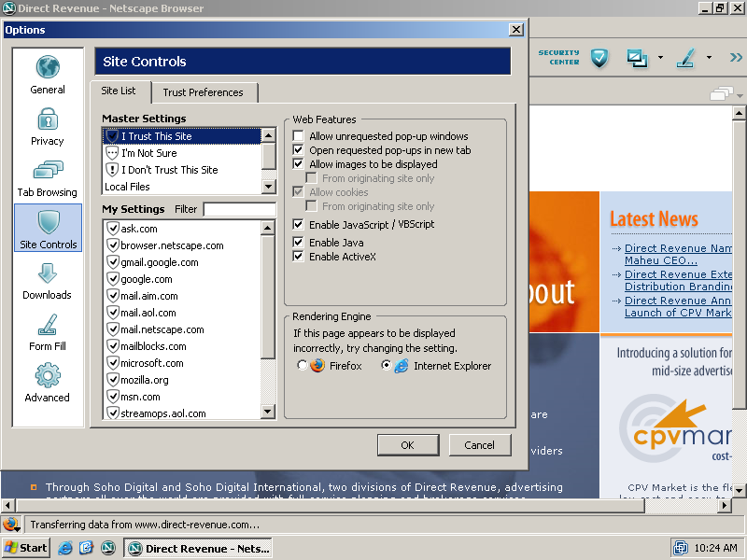The width and height of the screenshot is (747, 560).
Task: Select streamops.aol.com in My Settings
Action: tap(183, 413)
